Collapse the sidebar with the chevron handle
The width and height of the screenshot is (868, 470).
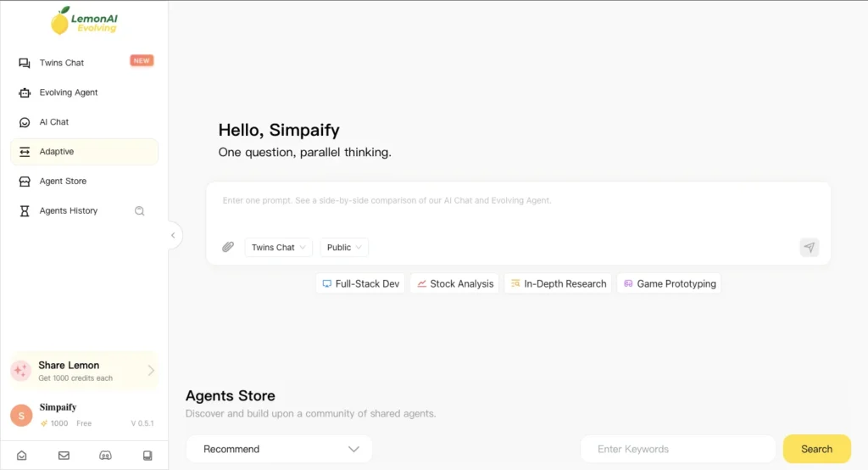point(173,236)
